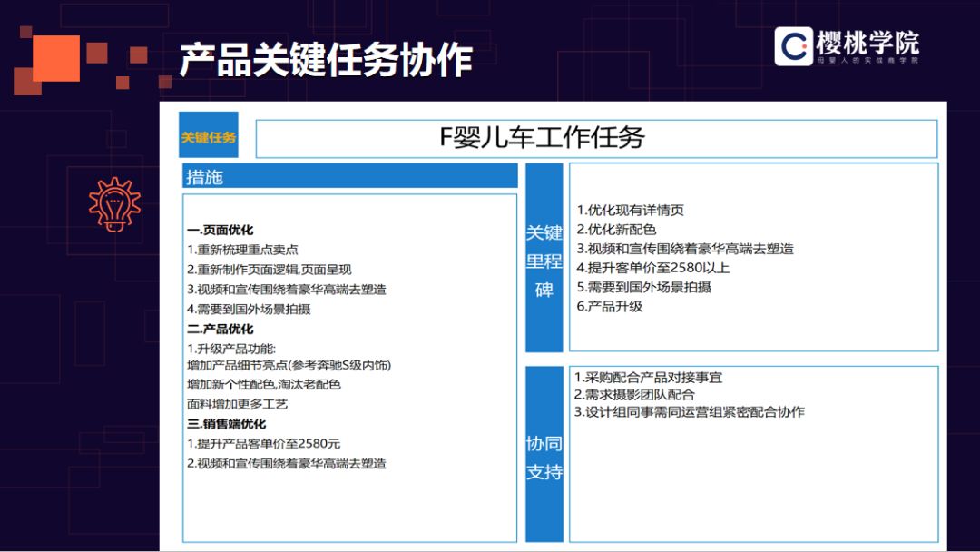Image resolution: width=980 pixels, height=552 pixels.
Task: Click the 产品关键任务协作 slide title
Action: click(x=326, y=60)
